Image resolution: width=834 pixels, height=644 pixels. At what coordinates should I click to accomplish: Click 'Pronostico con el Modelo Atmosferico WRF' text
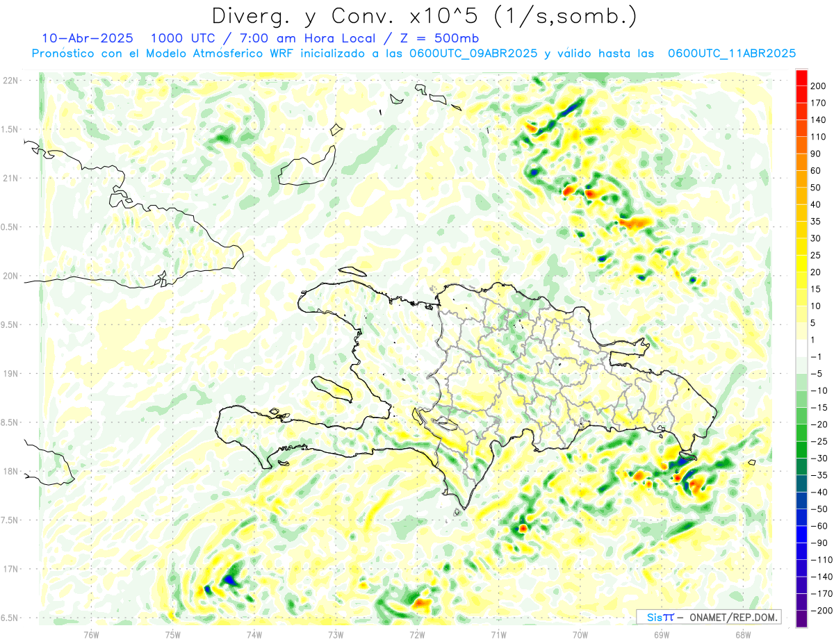pyautogui.click(x=163, y=53)
